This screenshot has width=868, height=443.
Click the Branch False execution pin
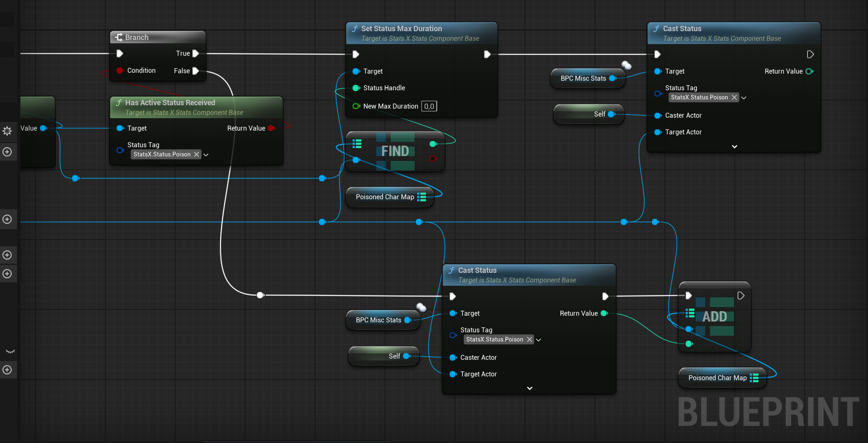click(x=196, y=71)
